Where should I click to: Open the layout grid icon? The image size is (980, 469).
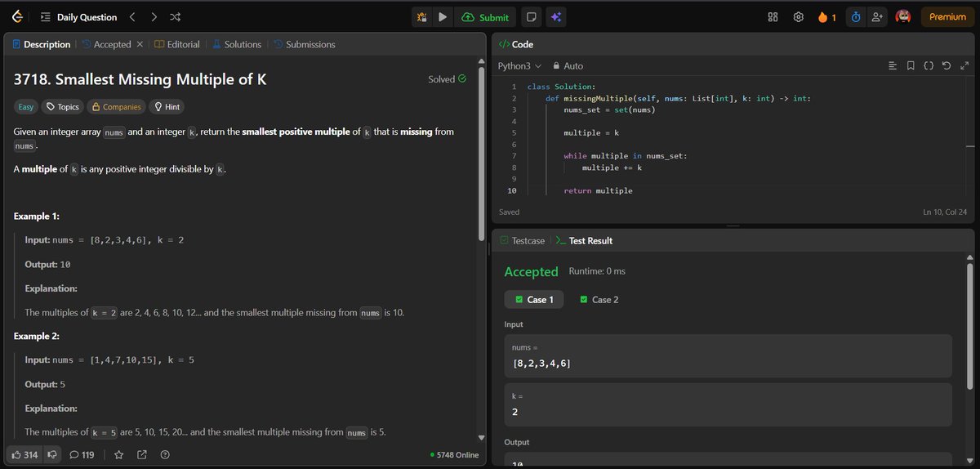[x=773, y=17]
